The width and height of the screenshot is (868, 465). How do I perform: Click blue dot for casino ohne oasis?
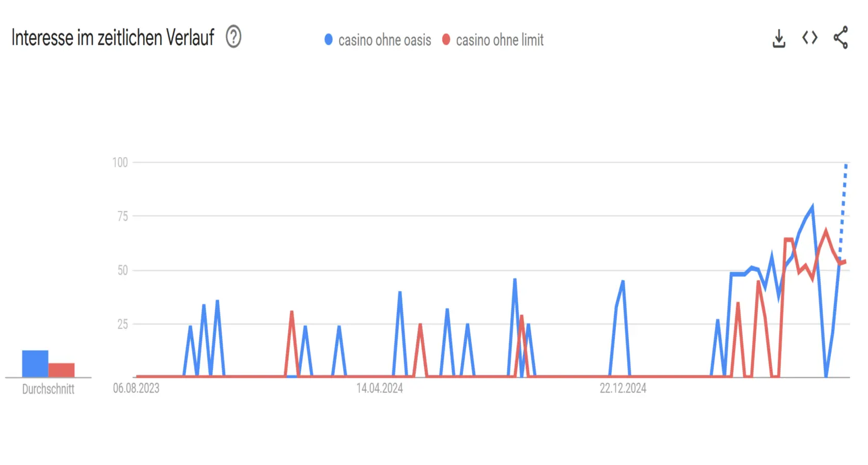point(329,39)
